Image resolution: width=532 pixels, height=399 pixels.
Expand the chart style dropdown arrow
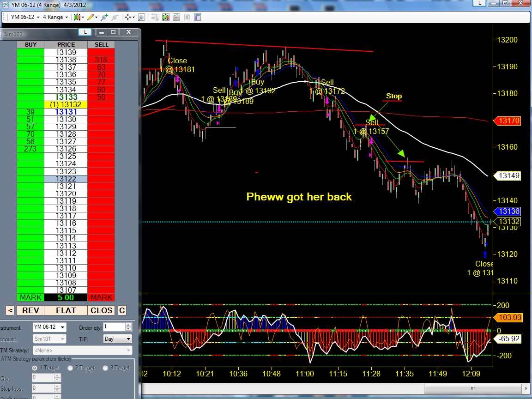[x=83, y=17]
